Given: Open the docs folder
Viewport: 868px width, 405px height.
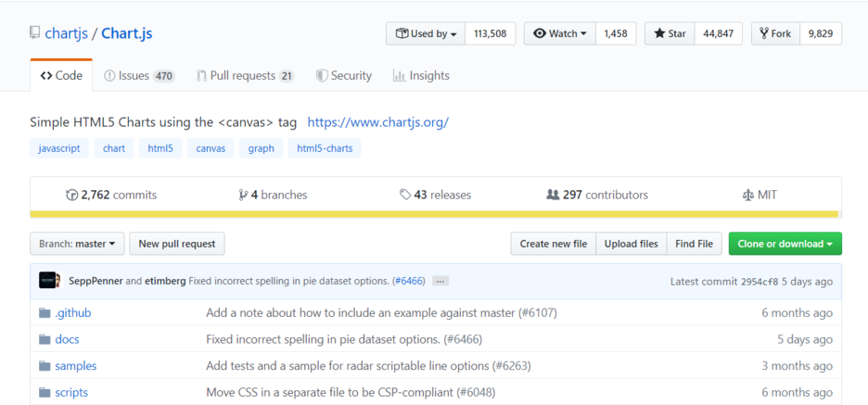Looking at the screenshot, I should pyautogui.click(x=67, y=340).
